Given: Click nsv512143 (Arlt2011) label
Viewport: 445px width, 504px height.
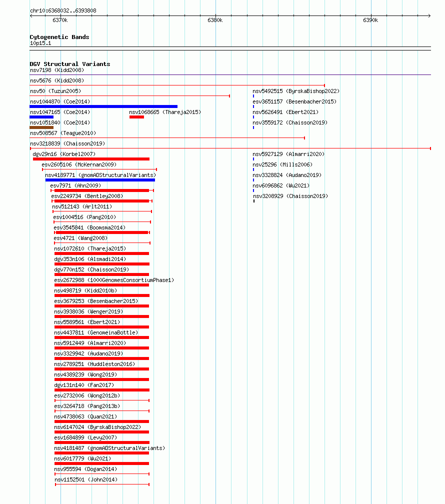Looking at the screenshot, I should point(82,206).
